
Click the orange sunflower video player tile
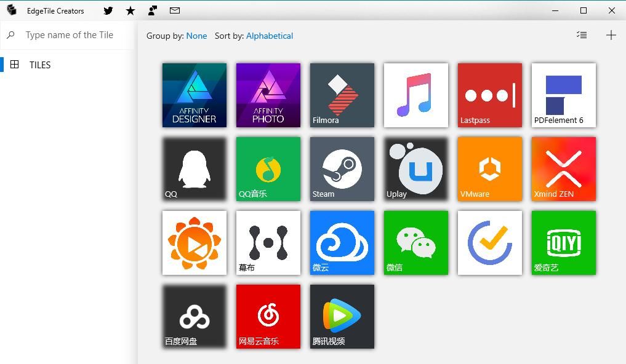click(x=195, y=243)
